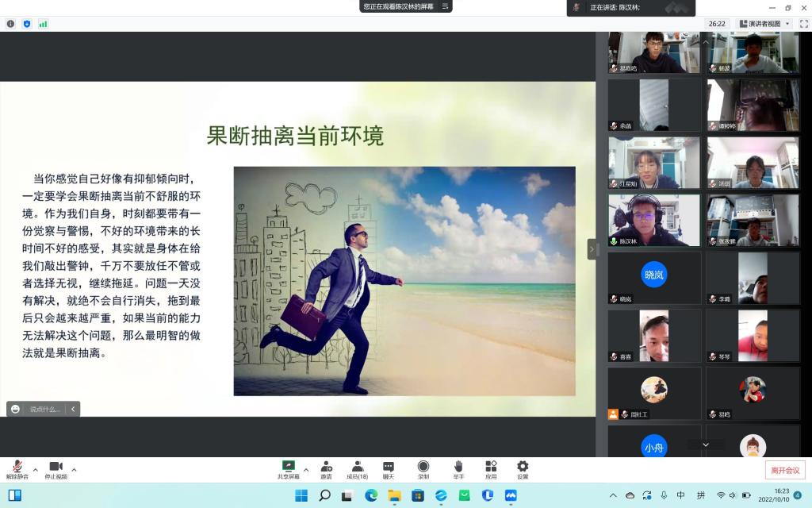
Task: Open the share screen option (共享屏幕)
Action: point(289,468)
